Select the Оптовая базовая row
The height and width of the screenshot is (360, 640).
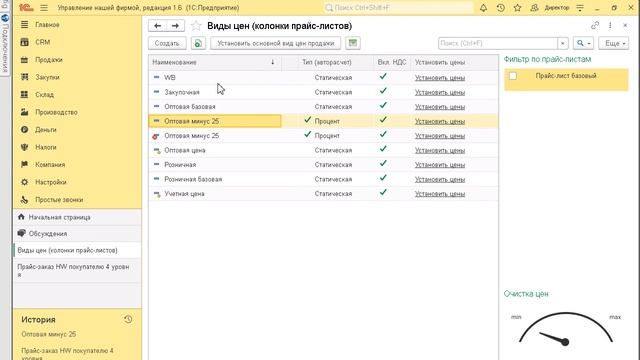(x=323, y=107)
